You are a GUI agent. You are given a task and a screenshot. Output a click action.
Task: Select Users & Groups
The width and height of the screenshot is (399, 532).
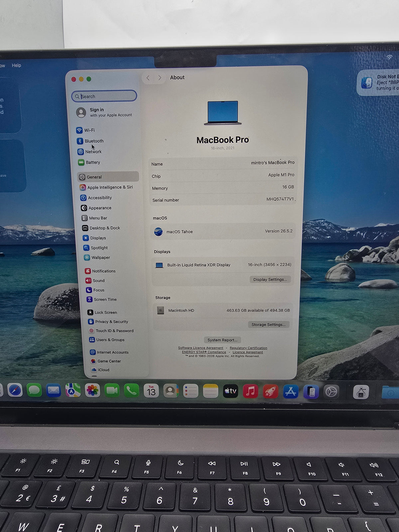(x=107, y=339)
